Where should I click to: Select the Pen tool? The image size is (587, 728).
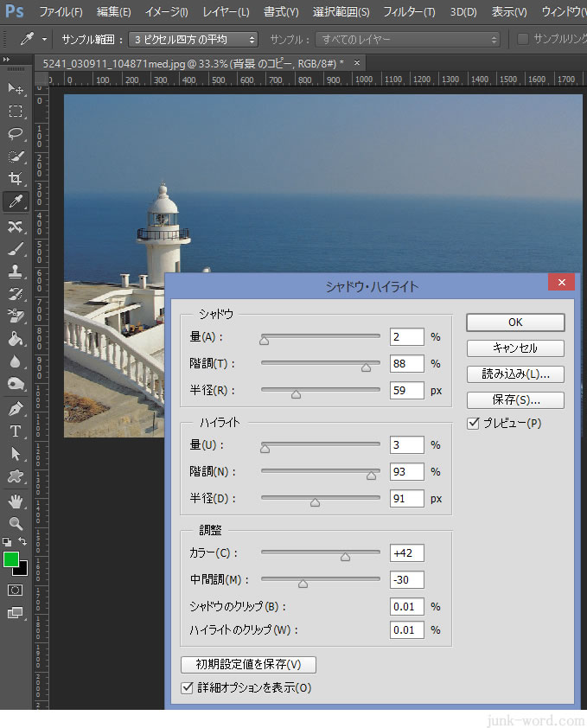pos(16,408)
